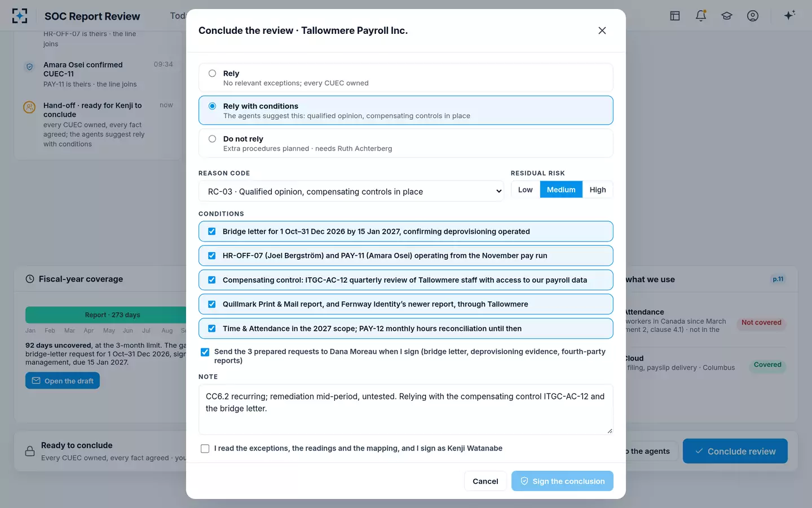Open the draft bridge-letter request
The width and height of the screenshot is (812, 508).
[63, 381]
